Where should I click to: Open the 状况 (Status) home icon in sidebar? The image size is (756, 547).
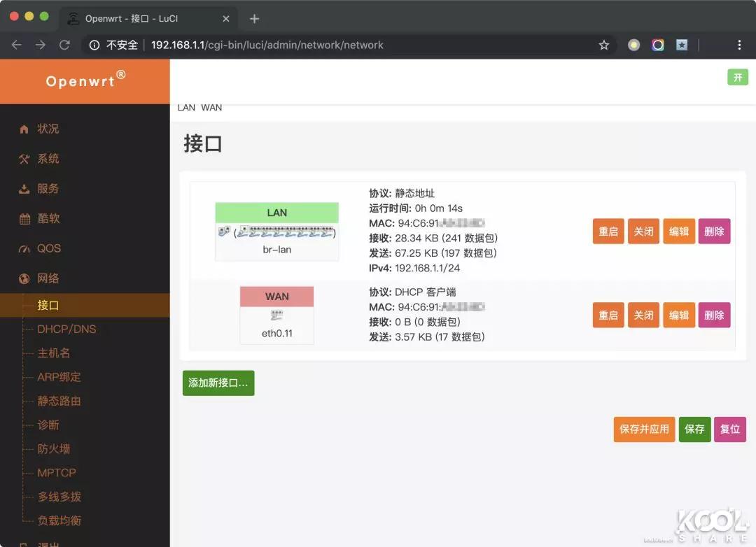coord(26,129)
